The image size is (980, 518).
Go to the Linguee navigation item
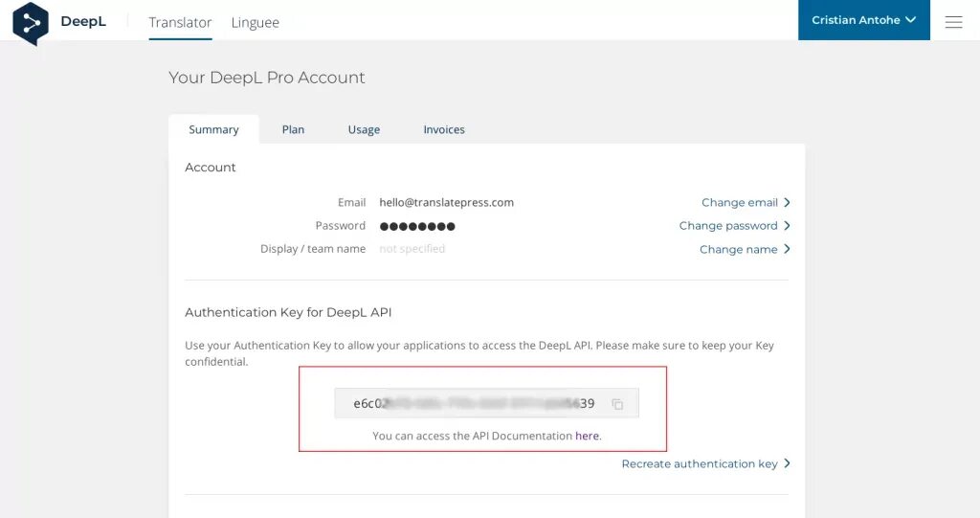pos(255,23)
